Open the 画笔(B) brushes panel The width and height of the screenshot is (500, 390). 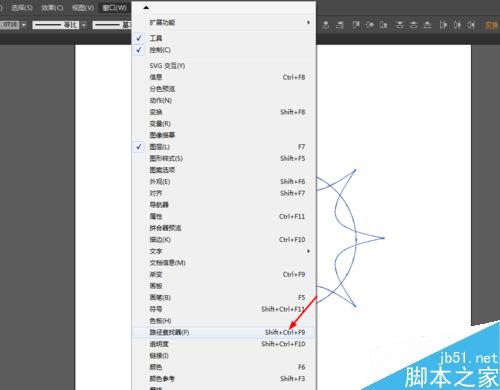[224, 297]
